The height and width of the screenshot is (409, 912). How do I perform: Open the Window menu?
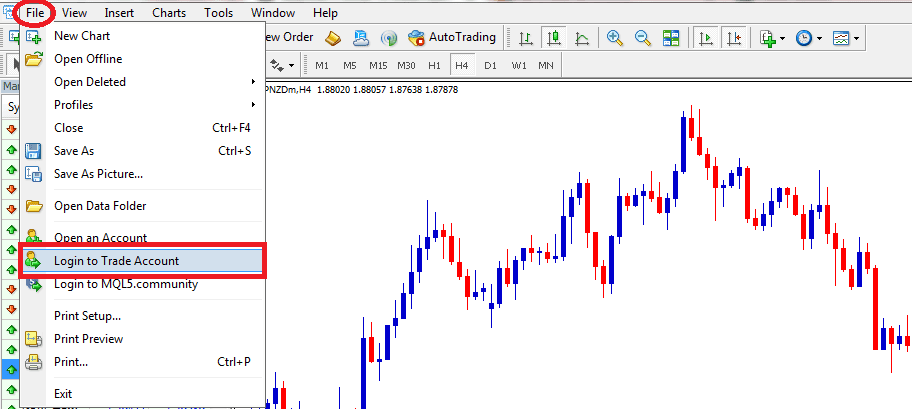click(x=273, y=12)
